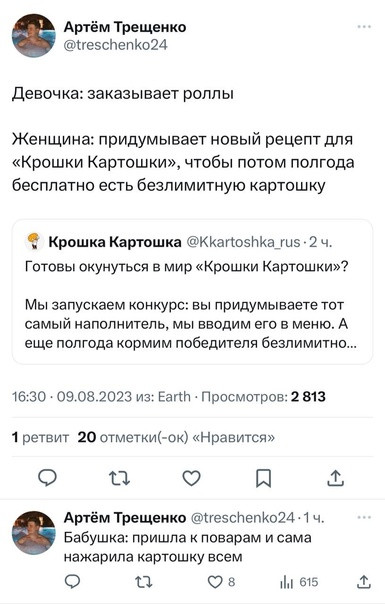Like the main tweet with heart
This screenshot has height=604, width=385.
click(x=191, y=478)
